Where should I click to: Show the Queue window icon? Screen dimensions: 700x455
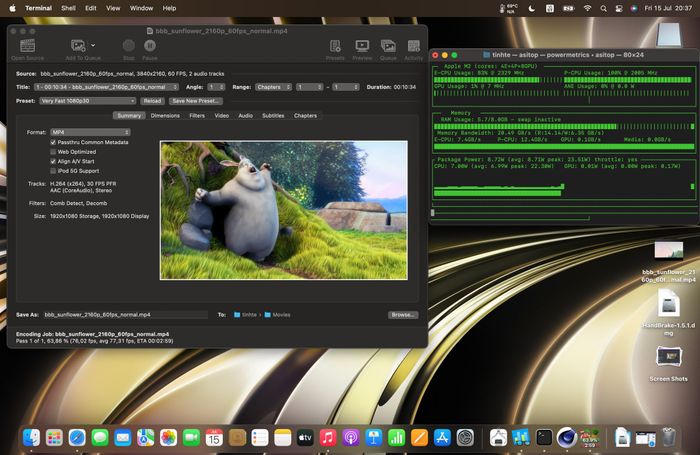(388, 46)
